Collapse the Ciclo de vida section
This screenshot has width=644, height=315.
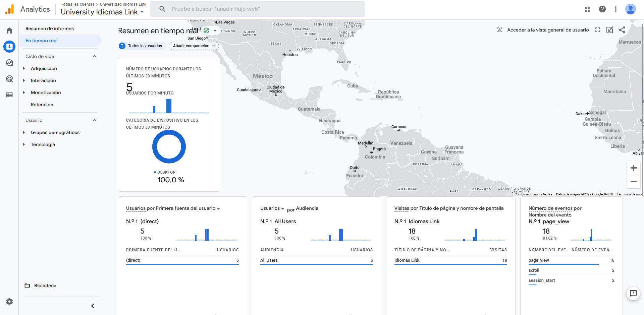tap(94, 56)
